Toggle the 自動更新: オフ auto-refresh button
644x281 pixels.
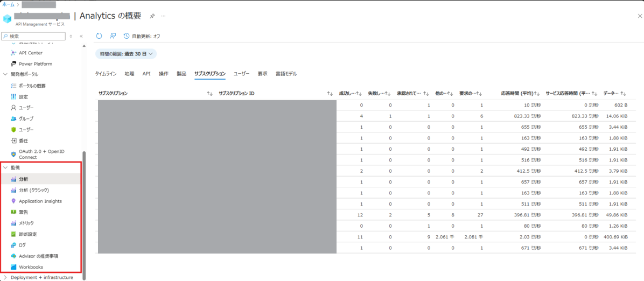pyautogui.click(x=142, y=36)
